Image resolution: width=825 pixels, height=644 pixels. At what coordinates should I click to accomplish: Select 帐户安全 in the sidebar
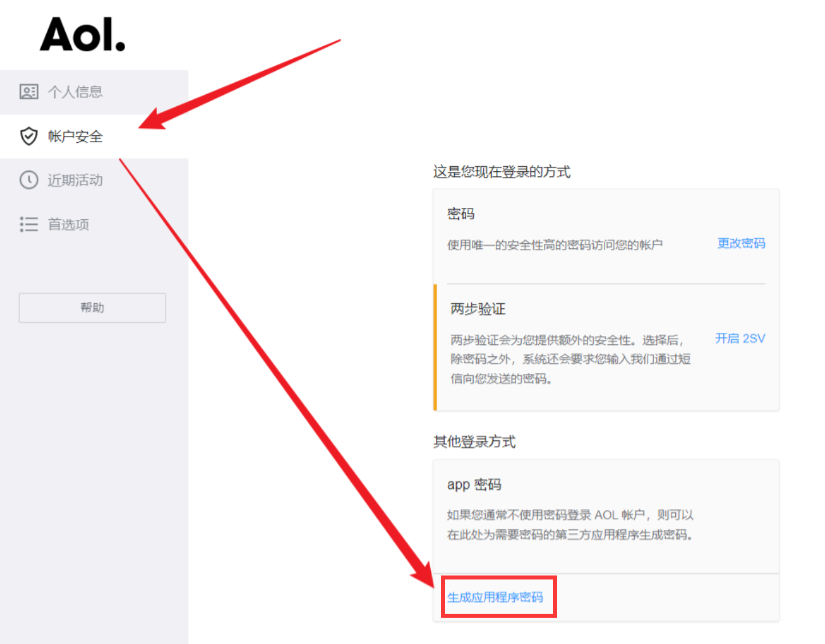[94, 136]
